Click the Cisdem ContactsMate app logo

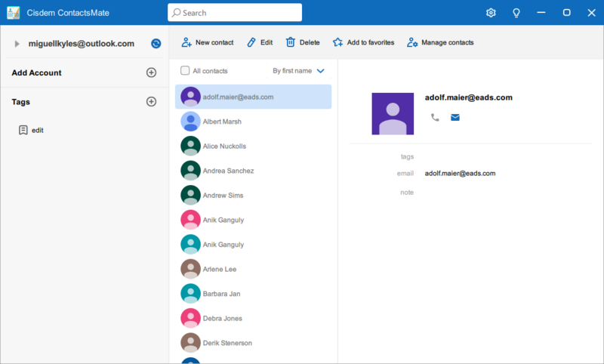13,13
